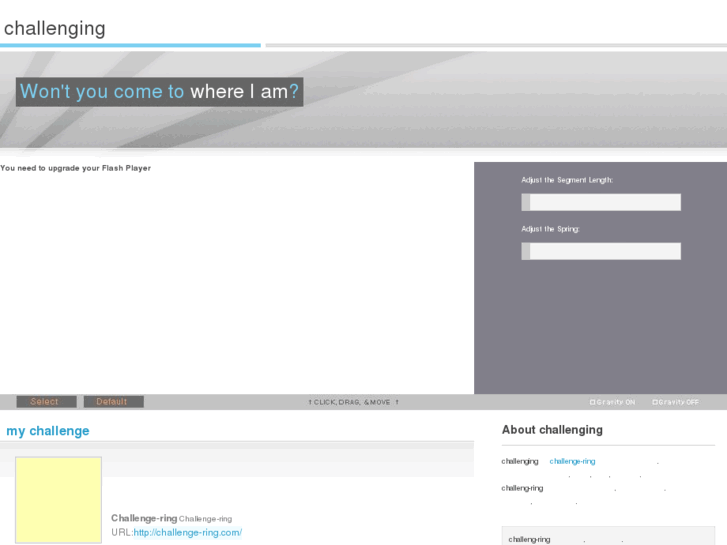Open the blue challenge-ring link in About
This screenshot has height=545, width=727.
coord(572,462)
